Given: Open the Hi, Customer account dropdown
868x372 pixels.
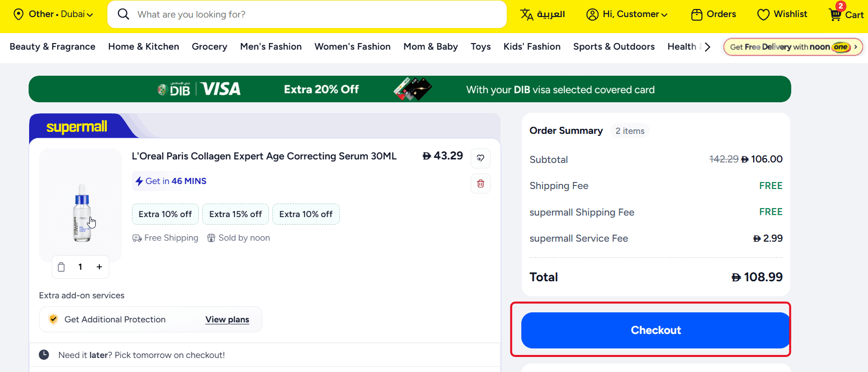Looking at the screenshot, I should point(627,14).
